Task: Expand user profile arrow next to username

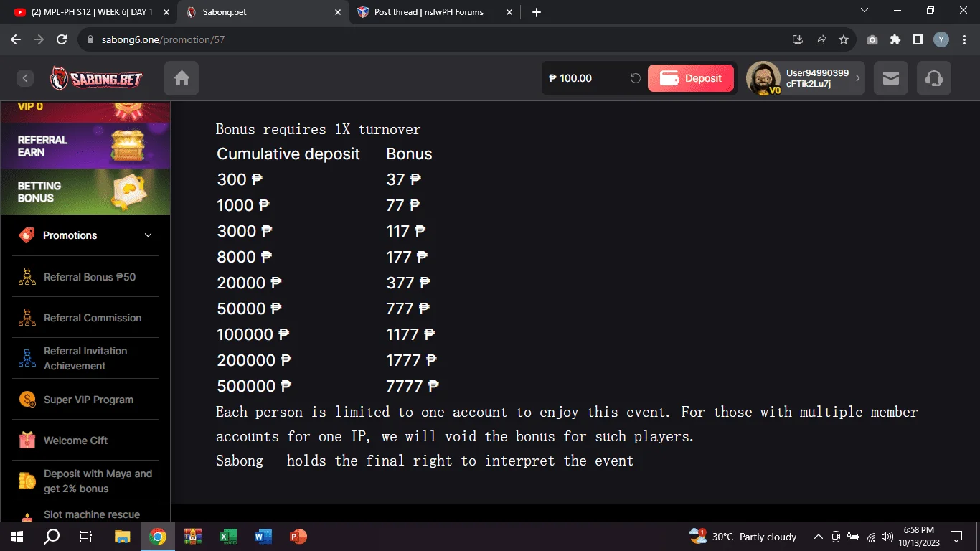Action: 857,78
